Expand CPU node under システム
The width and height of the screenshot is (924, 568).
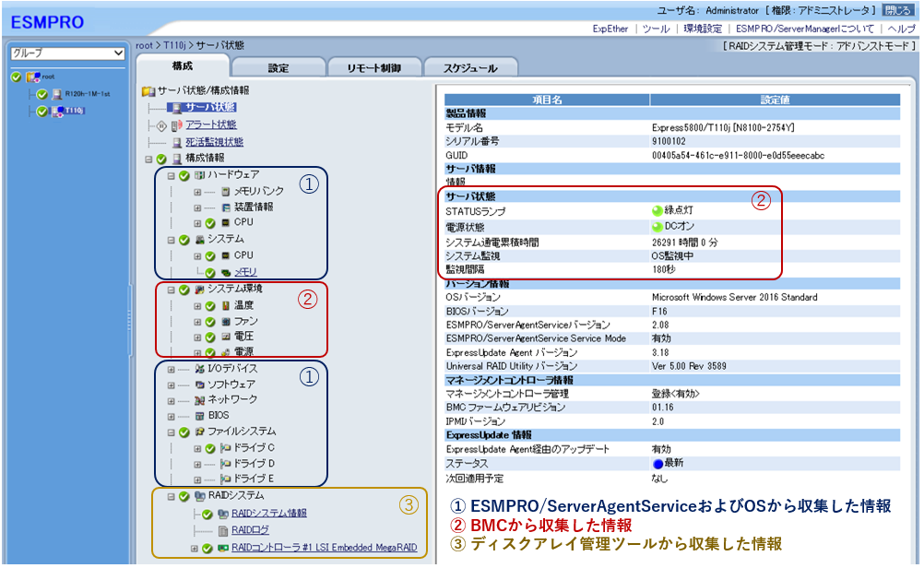[x=197, y=256]
